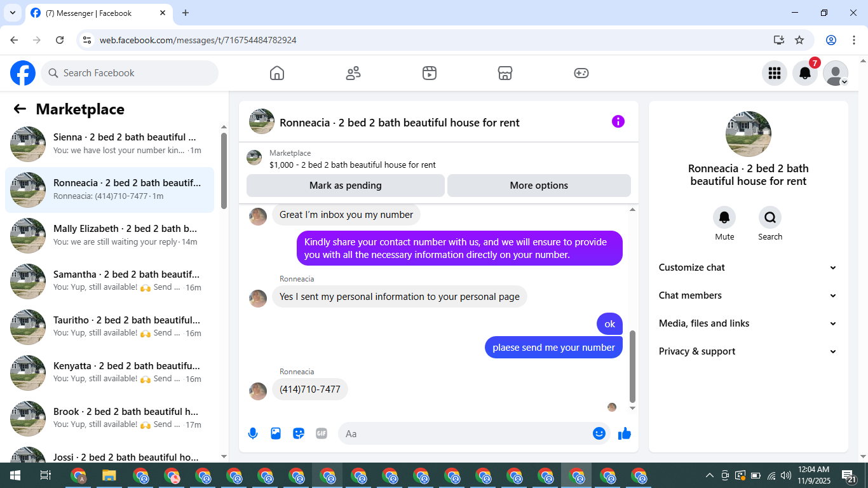This screenshot has width=868, height=488.
Task: Open the GIF picker icon
Action: pos(322,433)
